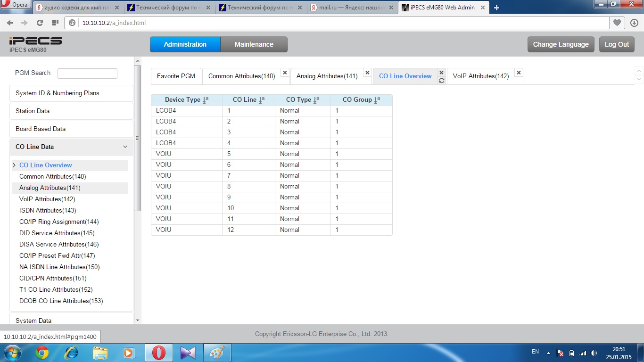Switch to the Maintenance tab
The image size is (644, 362).
point(254,44)
